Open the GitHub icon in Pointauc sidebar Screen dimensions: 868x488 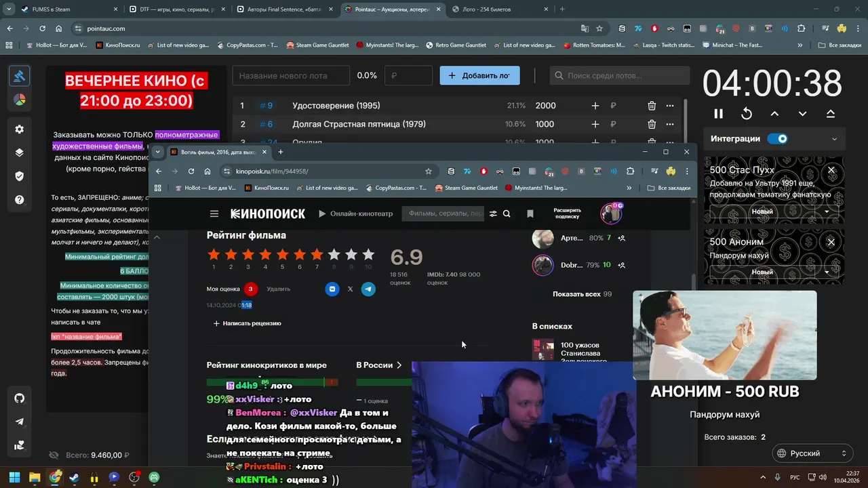tap(20, 398)
